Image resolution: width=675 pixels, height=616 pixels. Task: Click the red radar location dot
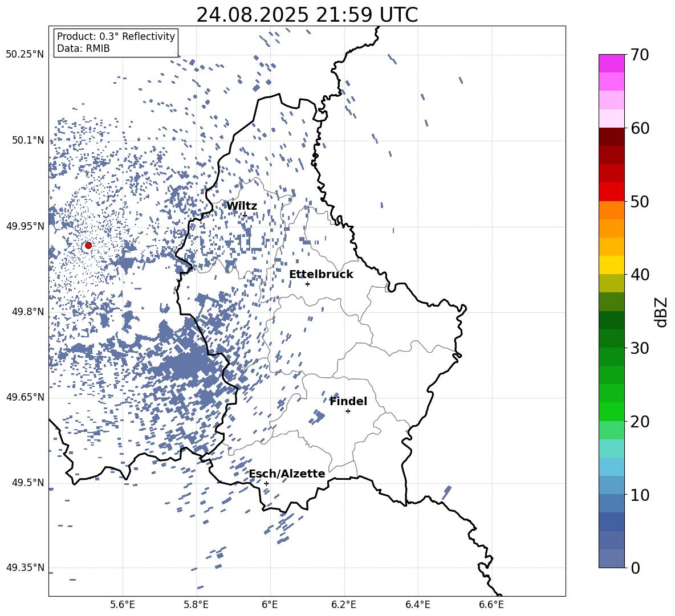tap(88, 246)
